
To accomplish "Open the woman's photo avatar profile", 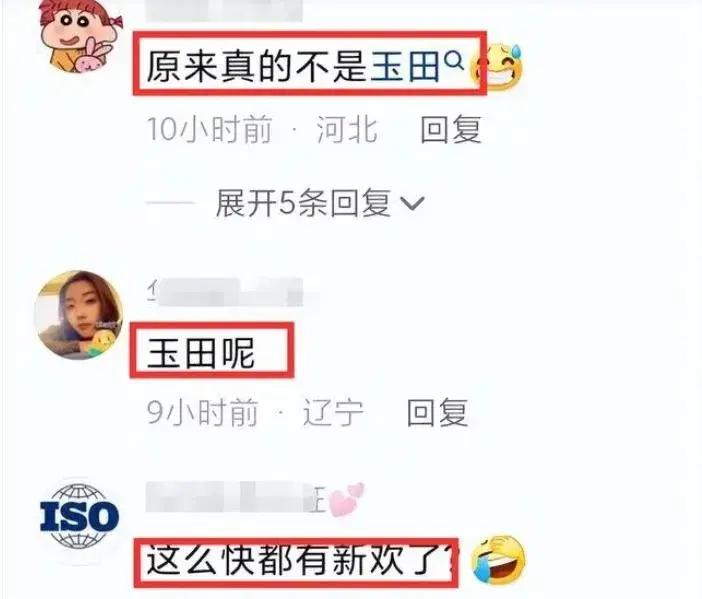I will pos(79,315).
